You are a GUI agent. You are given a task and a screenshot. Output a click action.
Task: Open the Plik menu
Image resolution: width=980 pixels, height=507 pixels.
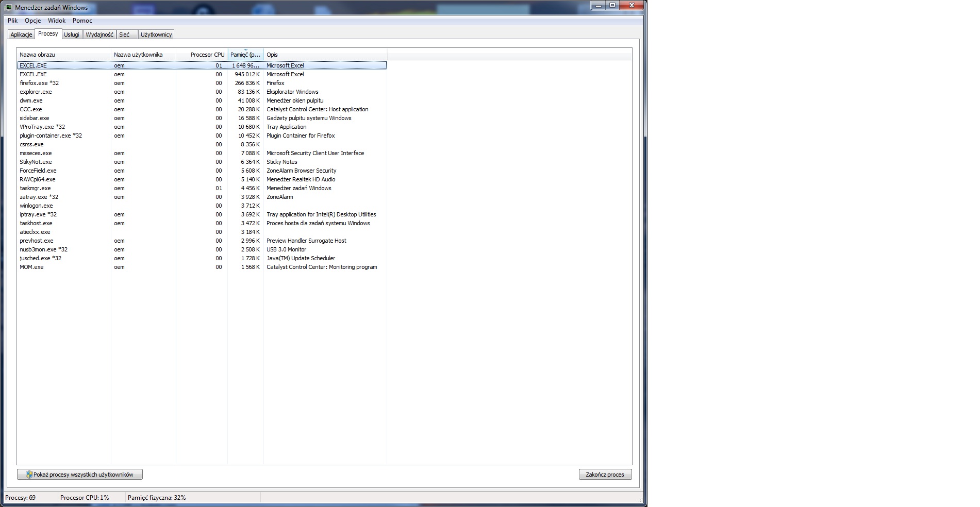point(12,21)
